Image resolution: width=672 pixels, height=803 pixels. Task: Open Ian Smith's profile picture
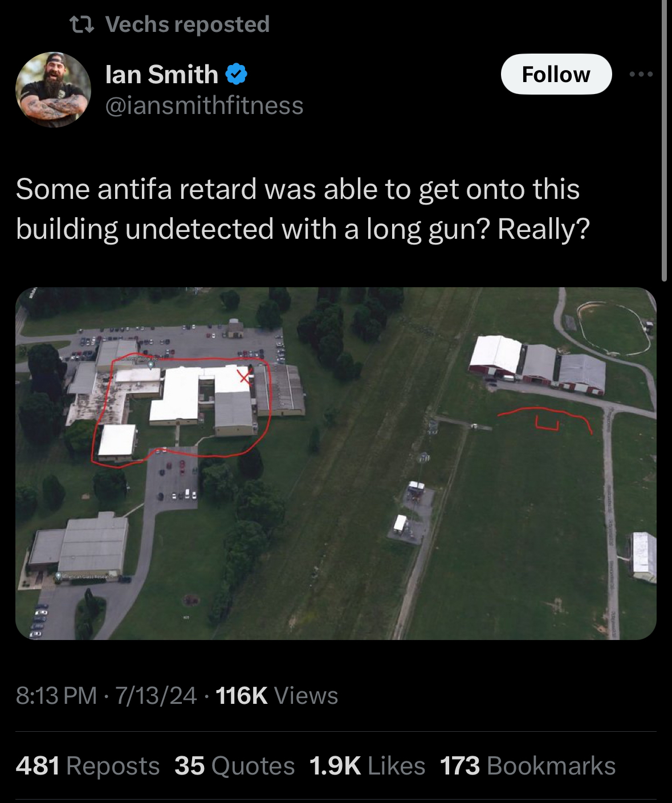click(x=53, y=89)
